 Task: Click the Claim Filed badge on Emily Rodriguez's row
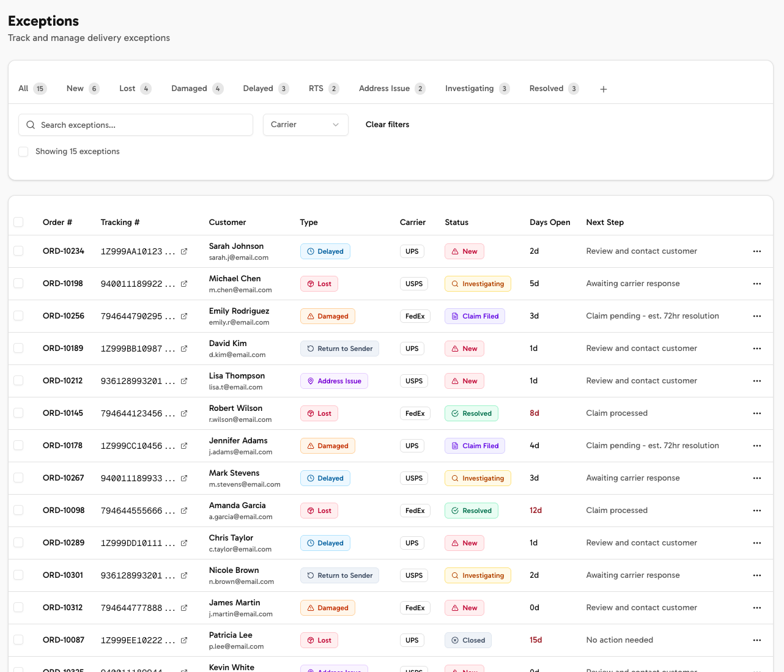tap(475, 316)
